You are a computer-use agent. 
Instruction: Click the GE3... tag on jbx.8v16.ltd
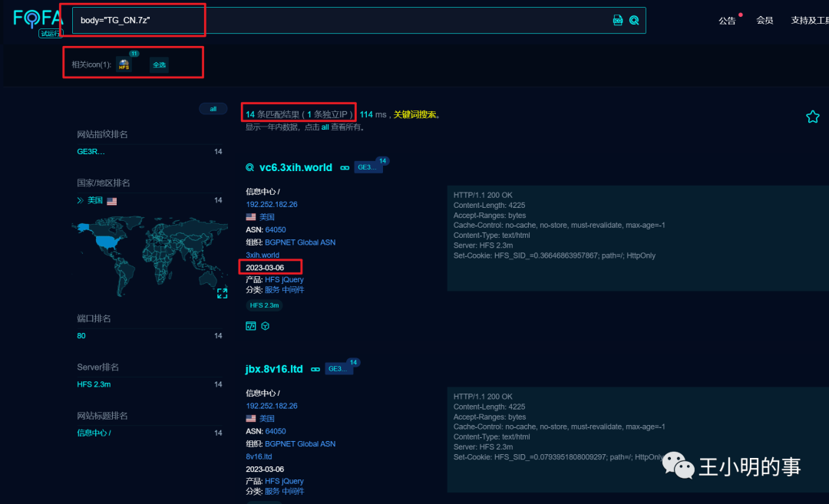pos(338,369)
